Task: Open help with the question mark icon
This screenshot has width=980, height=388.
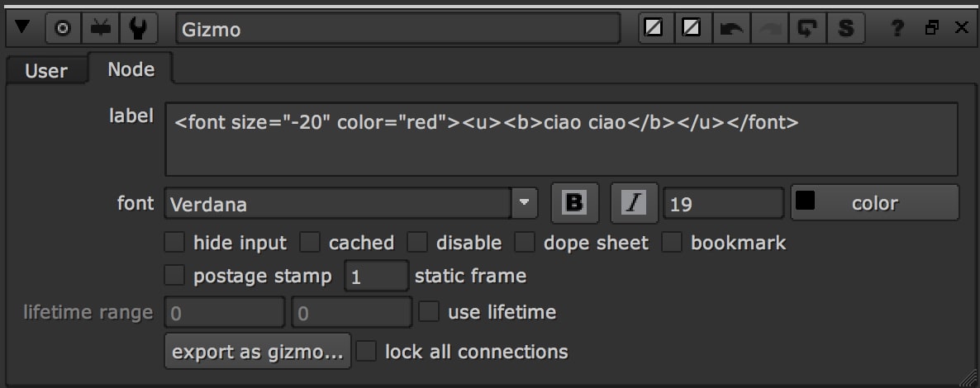Action: 897,29
